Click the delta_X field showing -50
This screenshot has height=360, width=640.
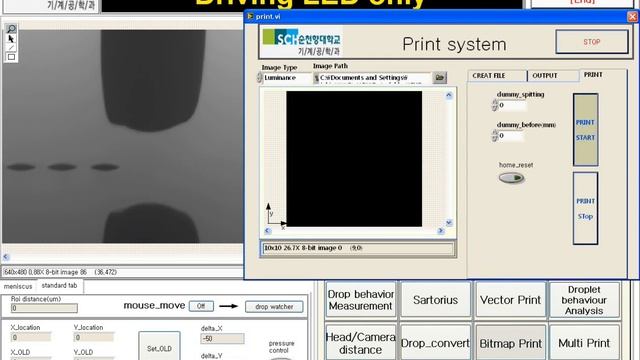[x=222, y=338]
